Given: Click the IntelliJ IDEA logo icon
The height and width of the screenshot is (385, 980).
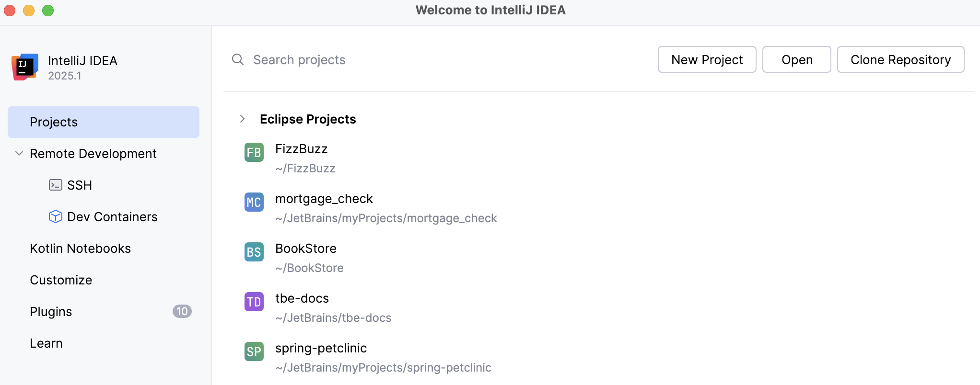Looking at the screenshot, I should point(25,67).
